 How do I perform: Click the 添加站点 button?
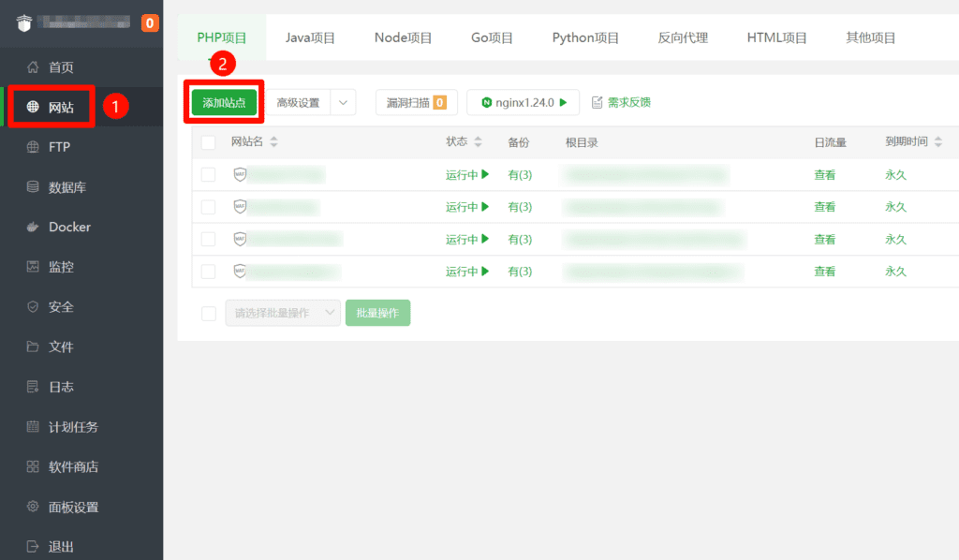(223, 102)
